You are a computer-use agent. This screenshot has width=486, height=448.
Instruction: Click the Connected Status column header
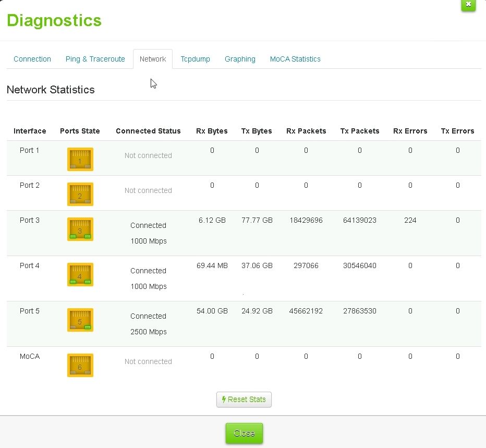(148, 131)
